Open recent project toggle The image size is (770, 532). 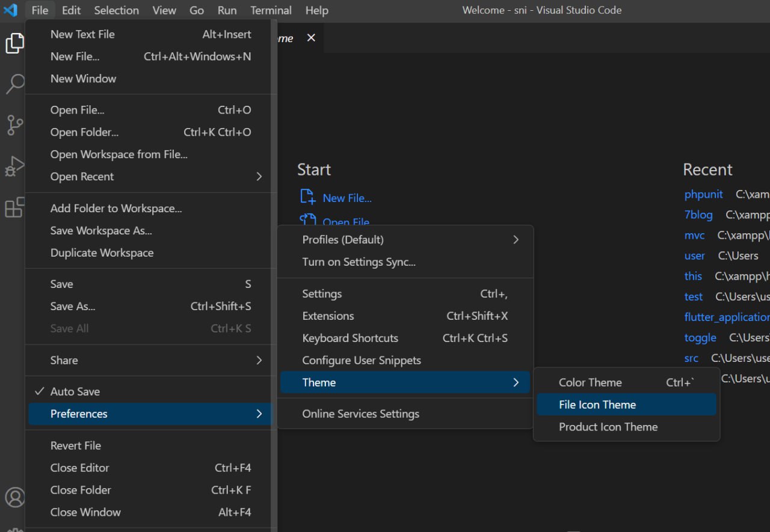click(x=700, y=337)
